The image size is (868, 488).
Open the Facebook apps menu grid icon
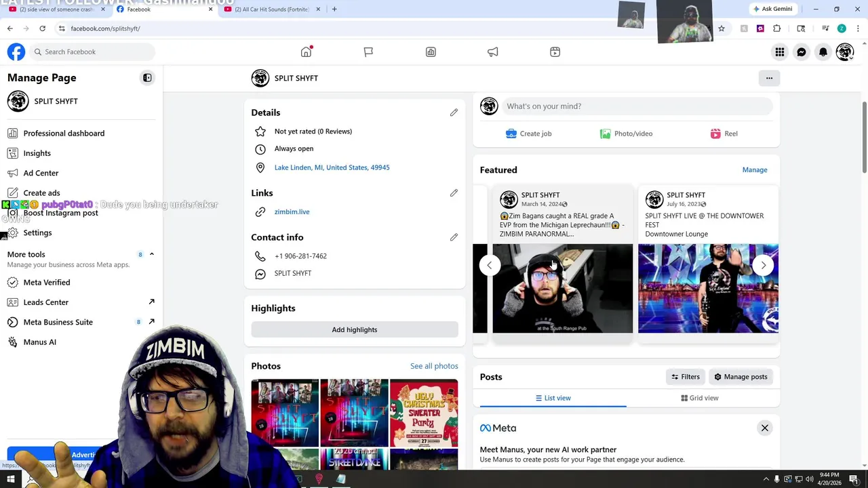tap(780, 52)
